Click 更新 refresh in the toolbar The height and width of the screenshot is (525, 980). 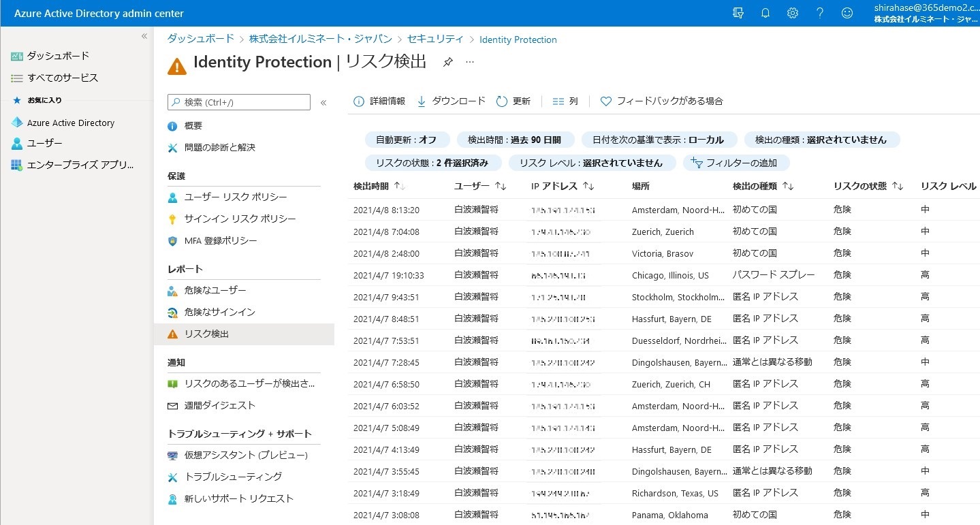513,101
